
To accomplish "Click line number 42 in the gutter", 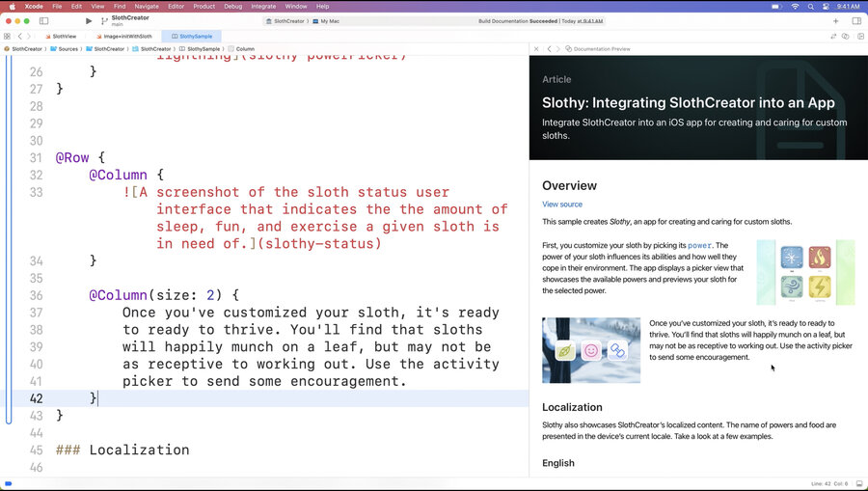I will [x=36, y=398].
